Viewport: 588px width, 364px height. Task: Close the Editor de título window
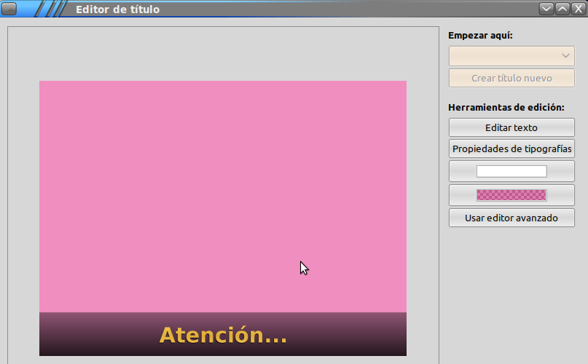coord(579,8)
